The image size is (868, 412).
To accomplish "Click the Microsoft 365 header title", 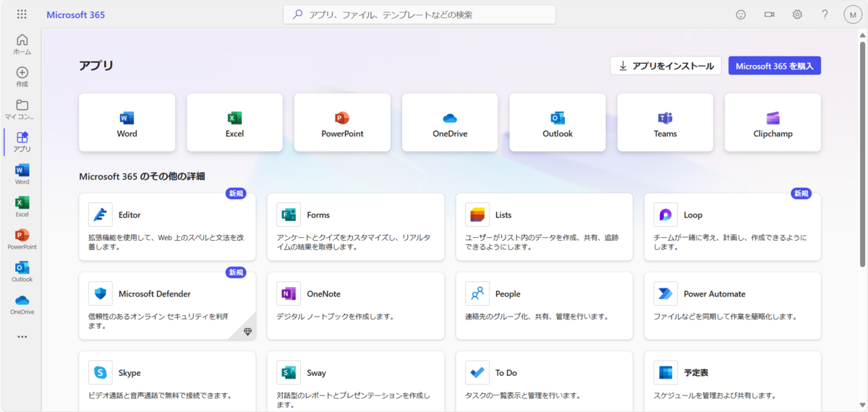I will [76, 14].
